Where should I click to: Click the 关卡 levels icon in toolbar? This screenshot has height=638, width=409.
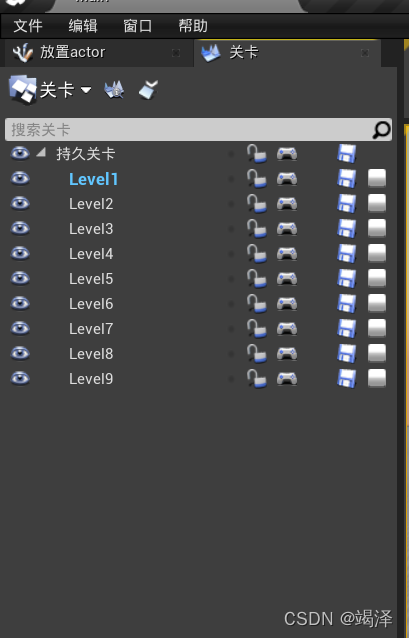point(23,90)
